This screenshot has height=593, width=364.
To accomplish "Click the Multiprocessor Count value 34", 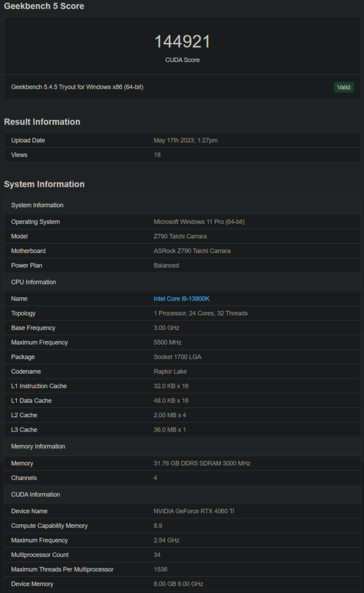I will coord(157,555).
